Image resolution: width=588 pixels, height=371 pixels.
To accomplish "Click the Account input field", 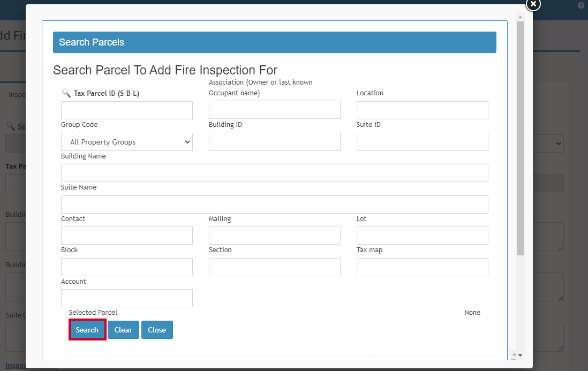I will (127, 298).
